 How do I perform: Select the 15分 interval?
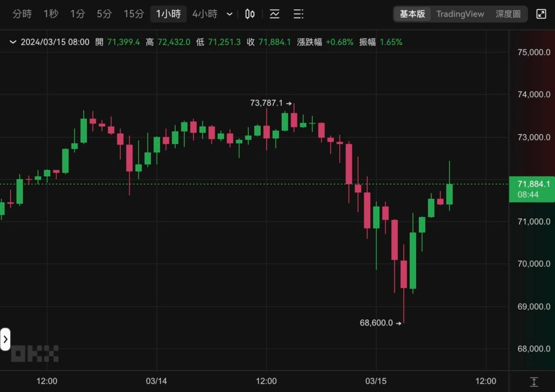[133, 14]
